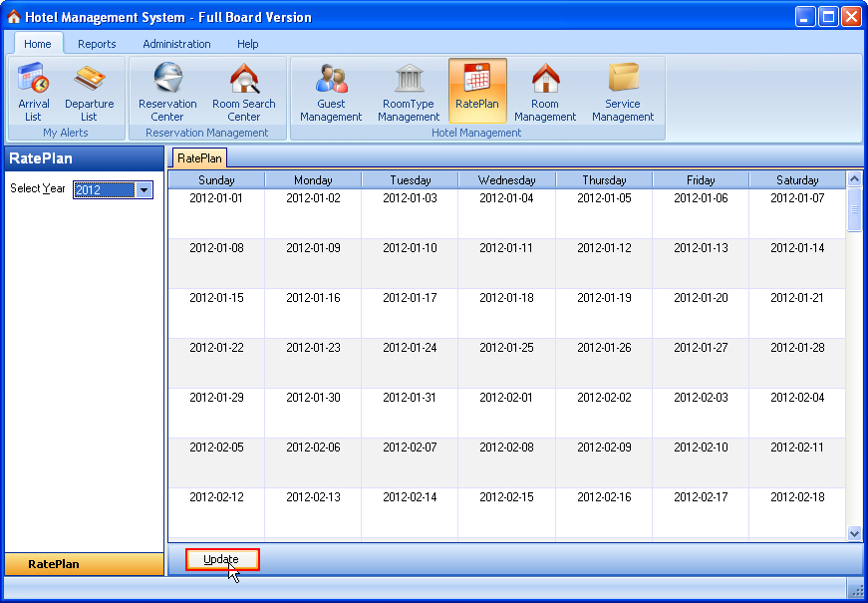Select the RatePlan document tab
Screen dimensions: 868x603
pyautogui.click(x=200, y=157)
